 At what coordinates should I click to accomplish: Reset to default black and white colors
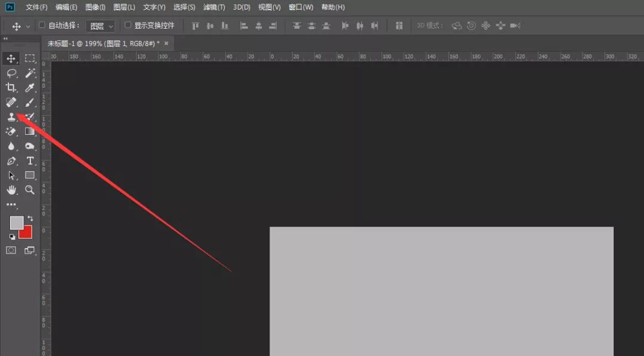12,237
